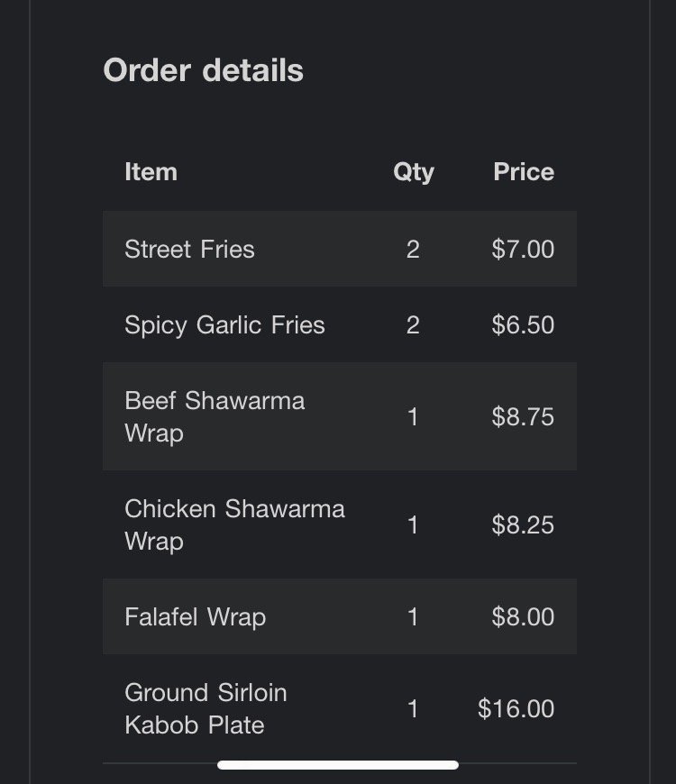Tap the Falafel Wrap item name

click(195, 617)
